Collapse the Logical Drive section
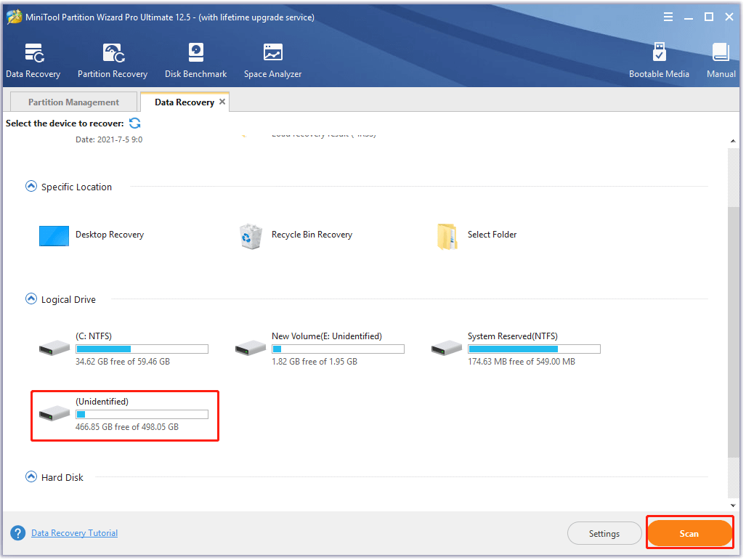 click(31, 299)
